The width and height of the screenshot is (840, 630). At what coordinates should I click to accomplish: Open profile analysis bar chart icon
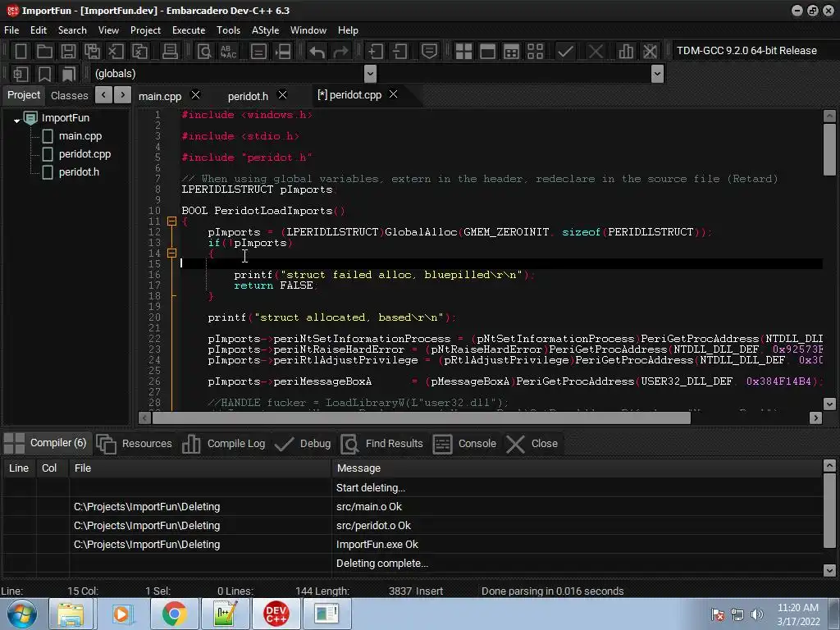(x=626, y=51)
